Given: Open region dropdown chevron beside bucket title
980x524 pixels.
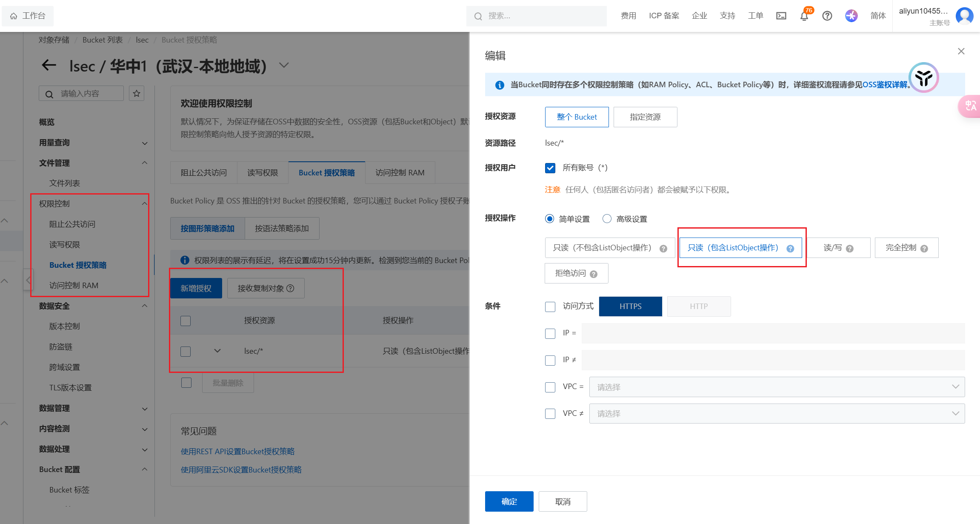Looking at the screenshot, I should [284, 65].
